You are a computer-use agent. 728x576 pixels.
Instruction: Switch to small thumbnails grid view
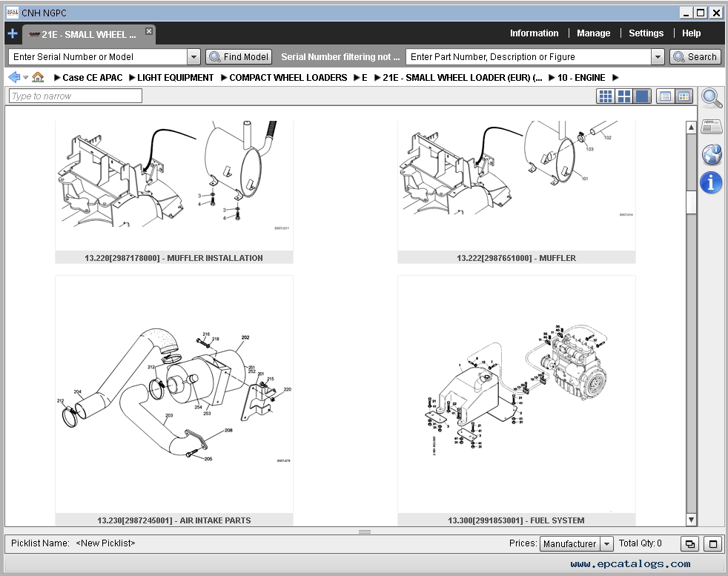click(x=606, y=96)
